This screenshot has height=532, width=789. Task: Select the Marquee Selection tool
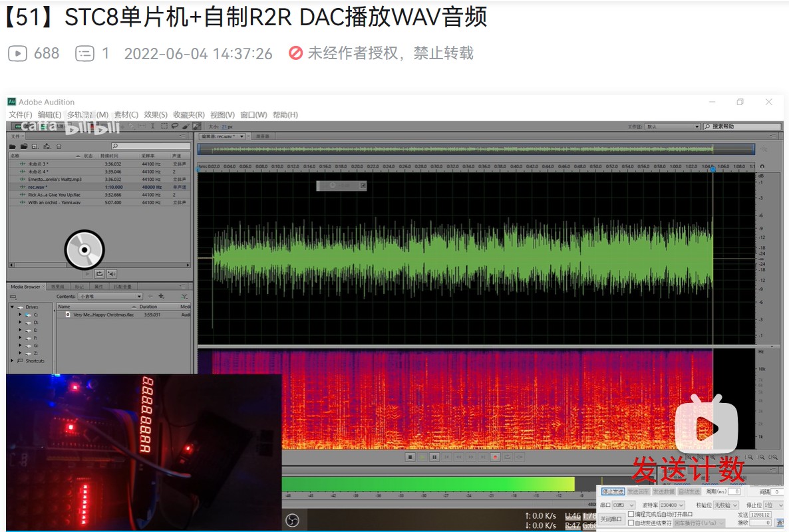click(164, 126)
